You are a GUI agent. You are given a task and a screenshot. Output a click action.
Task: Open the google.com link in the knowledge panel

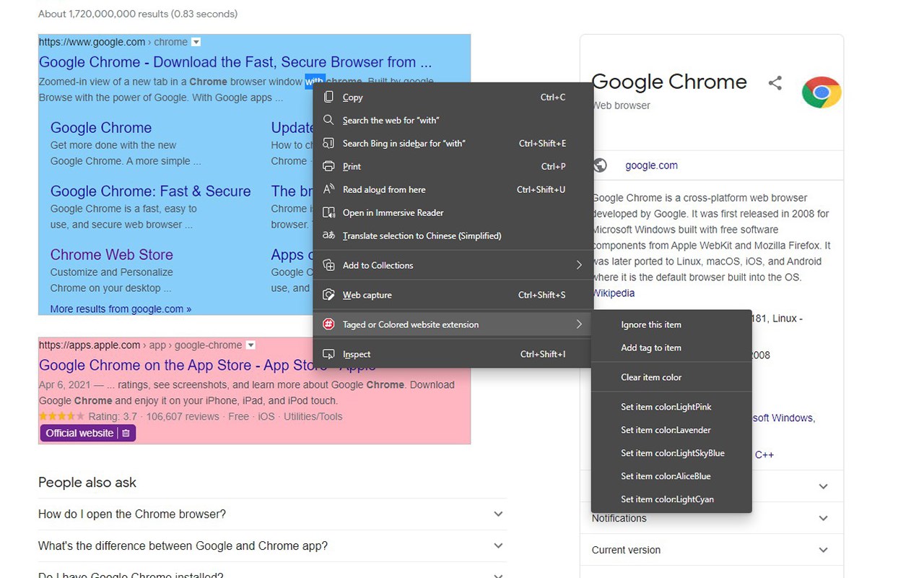click(x=651, y=165)
